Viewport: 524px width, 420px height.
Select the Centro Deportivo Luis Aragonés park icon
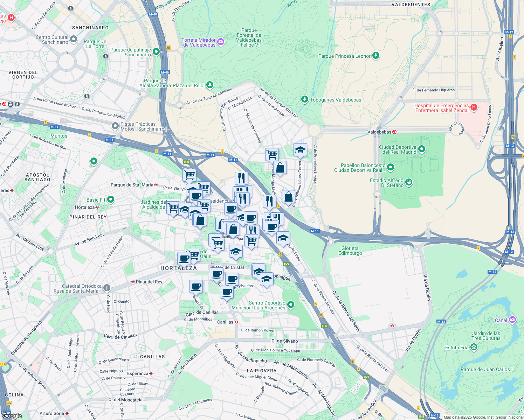[x=291, y=304]
